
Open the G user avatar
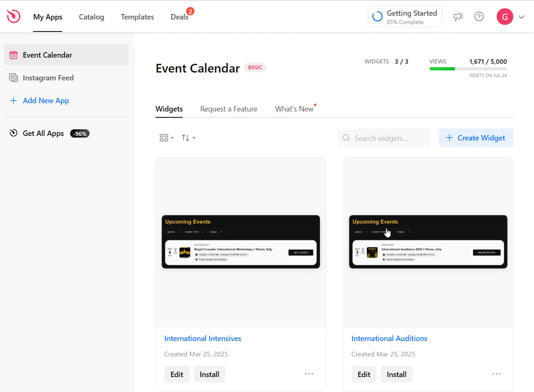click(505, 17)
